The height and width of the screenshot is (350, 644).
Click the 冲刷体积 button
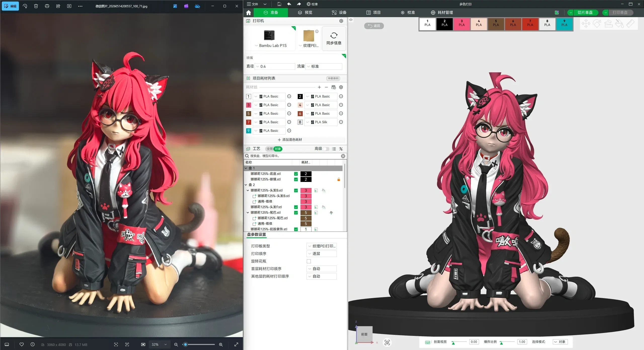pos(333,78)
